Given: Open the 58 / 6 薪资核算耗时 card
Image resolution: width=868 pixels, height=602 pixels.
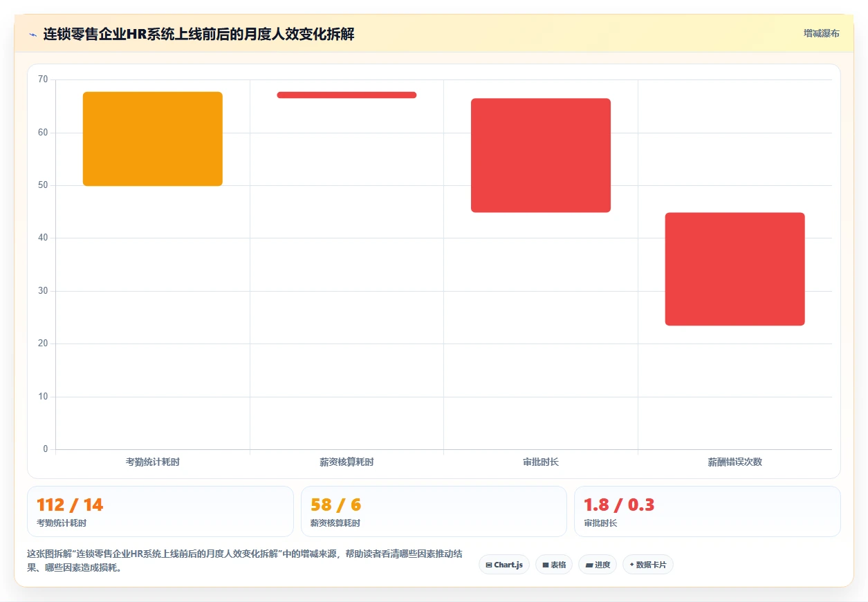Looking at the screenshot, I should tap(434, 511).
